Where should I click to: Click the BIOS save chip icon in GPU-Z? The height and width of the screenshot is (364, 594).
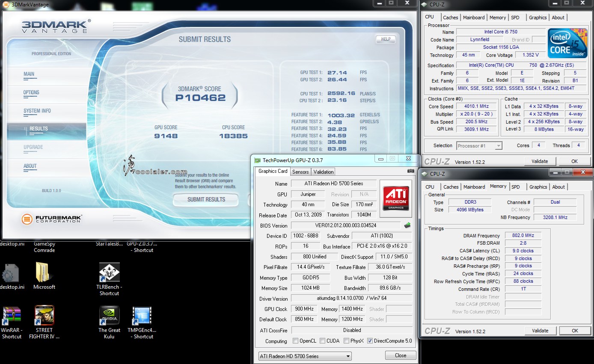pyautogui.click(x=407, y=225)
